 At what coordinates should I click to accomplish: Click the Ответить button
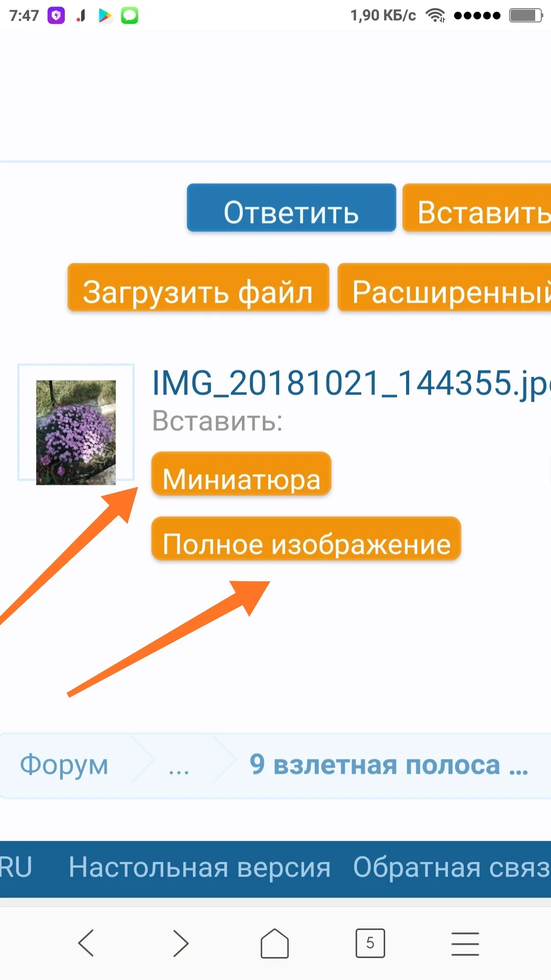click(291, 208)
